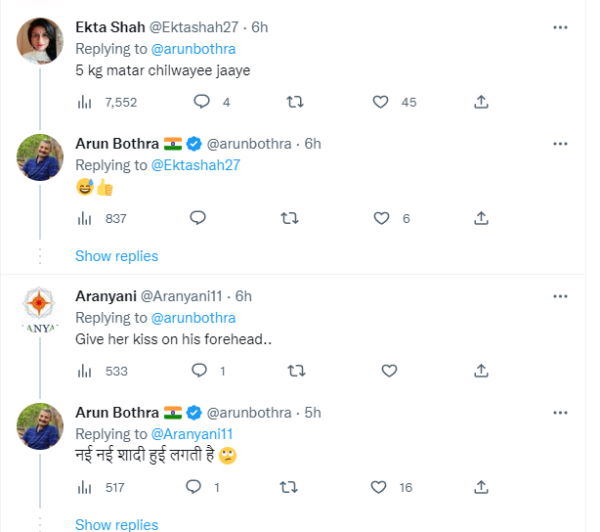Open the @Aranyani11 mention link
Viewport: 600px width, 532px height.
click(193, 434)
